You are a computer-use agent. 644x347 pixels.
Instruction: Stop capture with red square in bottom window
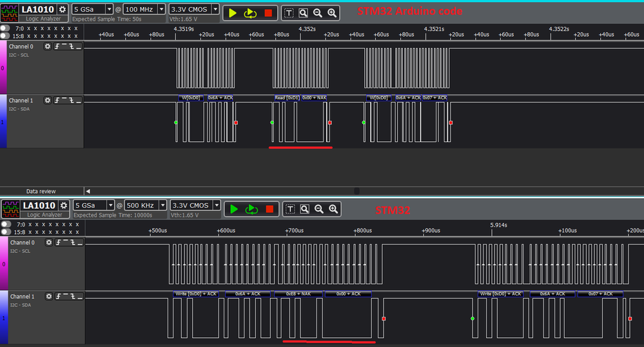(269, 209)
